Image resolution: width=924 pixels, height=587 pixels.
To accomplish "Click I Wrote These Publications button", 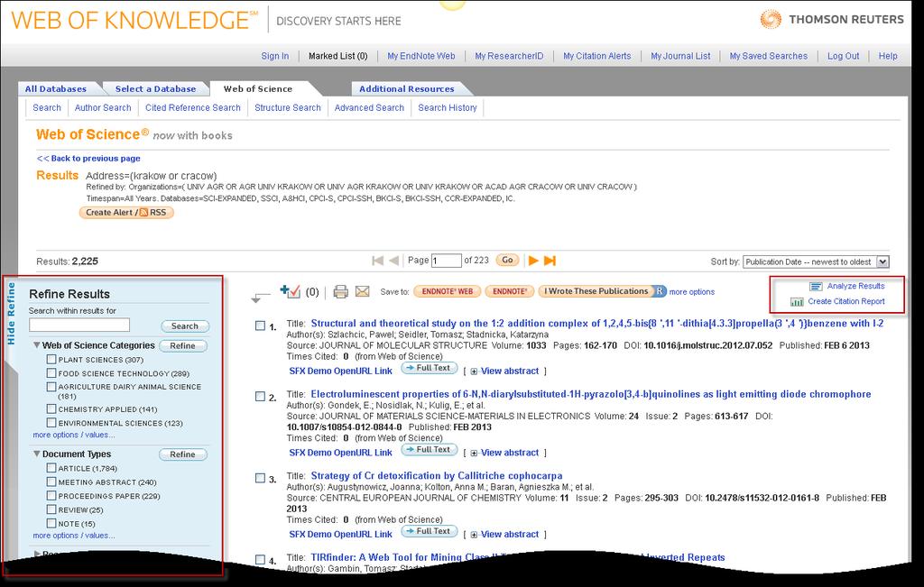I will coord(596,291).
